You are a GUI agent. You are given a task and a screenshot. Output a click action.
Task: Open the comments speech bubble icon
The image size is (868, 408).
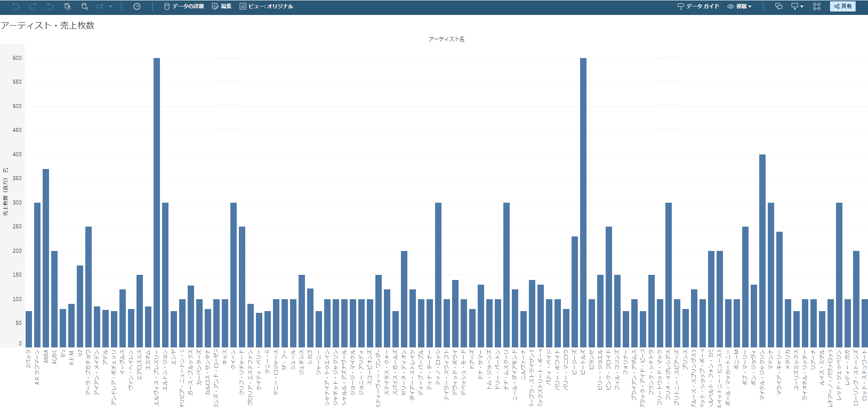point(778,6)
